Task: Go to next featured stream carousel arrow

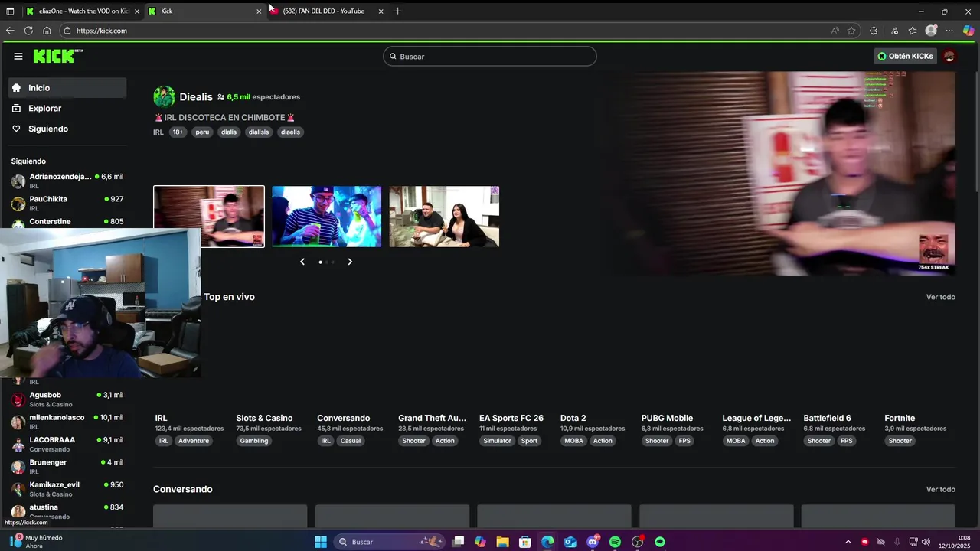Action: point(350,262)
